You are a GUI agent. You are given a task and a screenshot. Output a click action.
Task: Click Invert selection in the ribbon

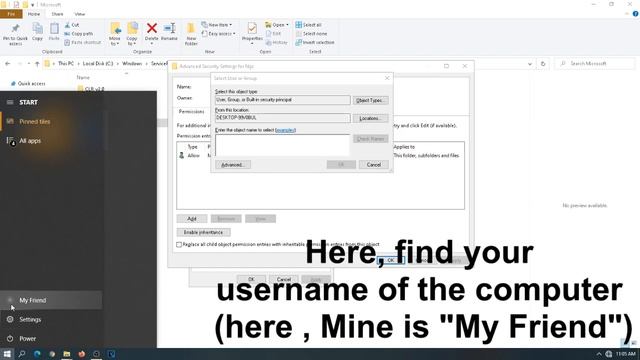315,42
